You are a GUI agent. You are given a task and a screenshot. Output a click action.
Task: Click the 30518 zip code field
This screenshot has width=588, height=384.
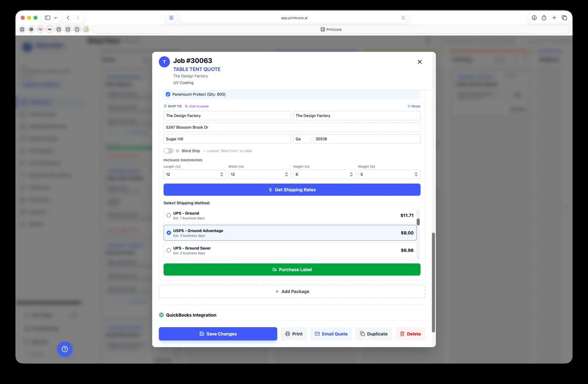[x=367, y=139]
